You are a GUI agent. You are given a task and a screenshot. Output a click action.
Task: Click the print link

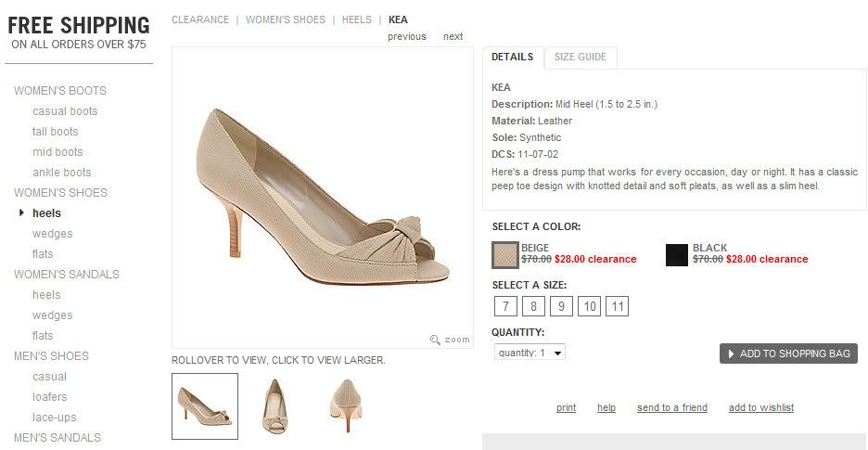[x=566, y=407]
